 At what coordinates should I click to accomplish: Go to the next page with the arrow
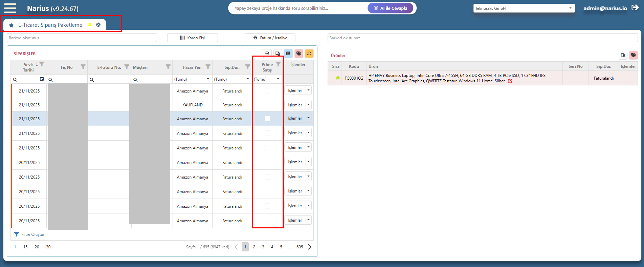(310, 247)
